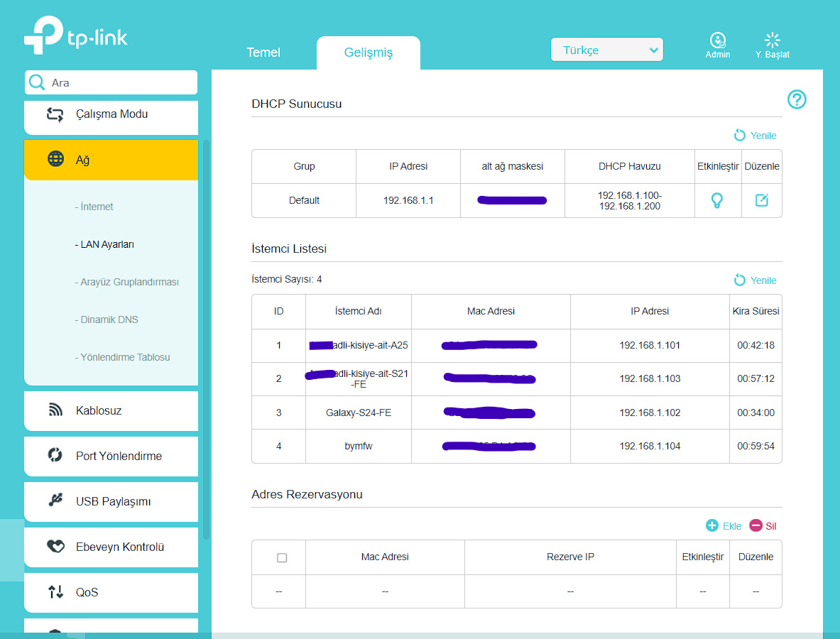Expand the Port Yönlendirme menu section
The height and width of the screenshot is (639, 840).
pyautogui.click(x=111, y=457)
